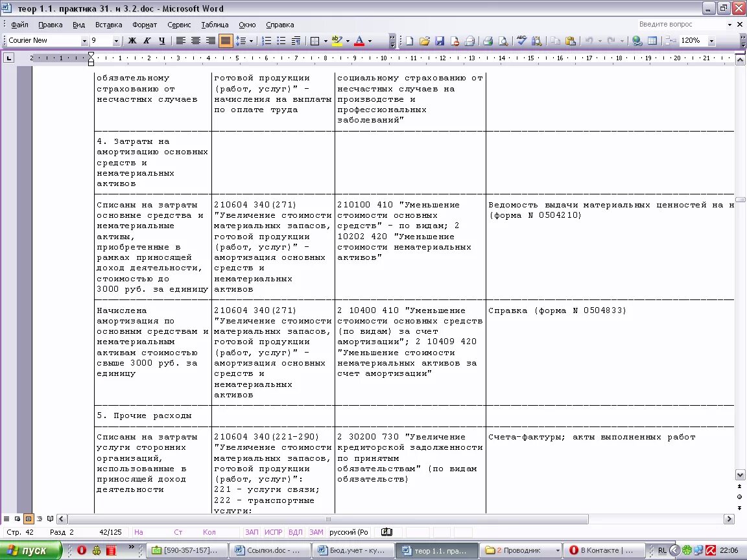Click Previous Page double-arrow button

pyautogui.click(x=740, y=487)
